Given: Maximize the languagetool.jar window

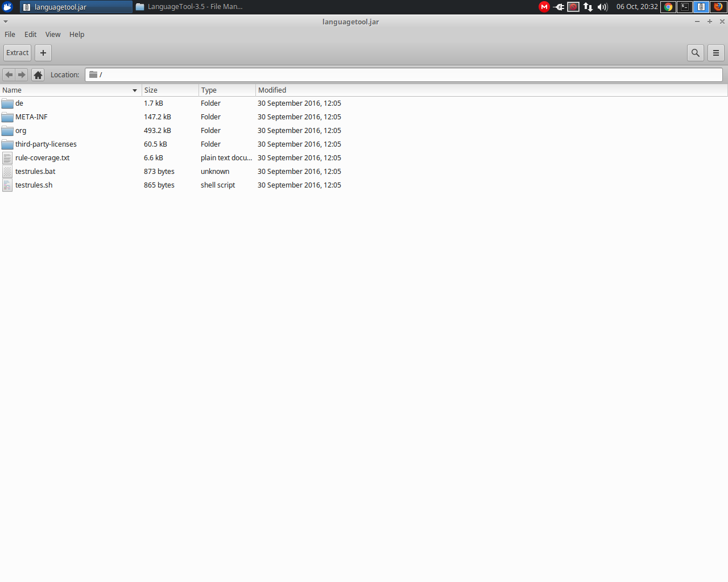Looking at the screenshot, I should [710, 22].
